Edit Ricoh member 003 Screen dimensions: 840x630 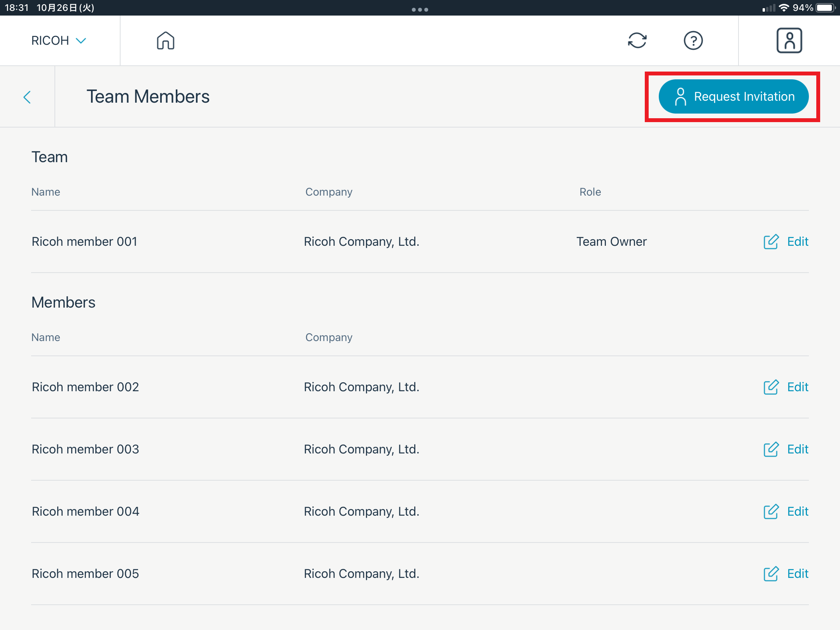click(786, 449)
